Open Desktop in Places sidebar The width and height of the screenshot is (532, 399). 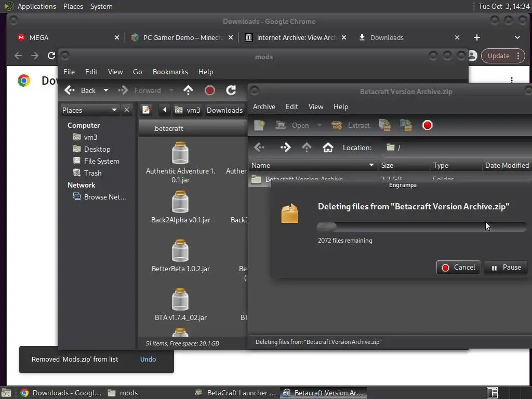[92, 149]
